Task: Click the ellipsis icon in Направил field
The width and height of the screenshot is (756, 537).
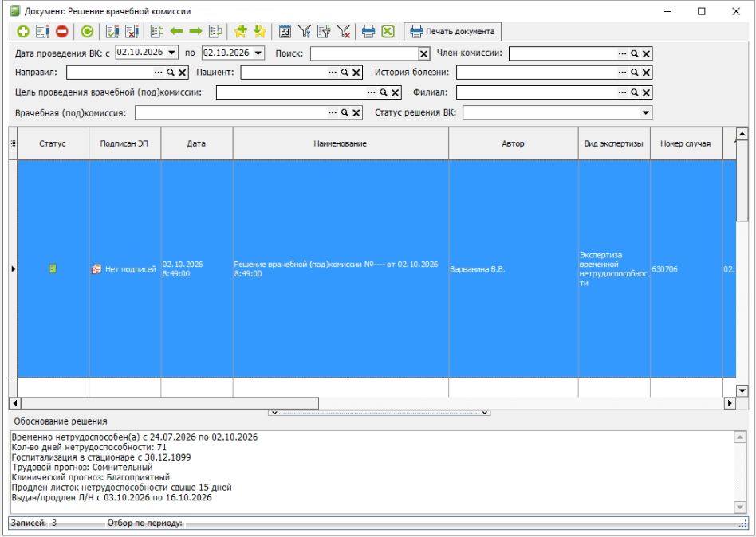Action: click(x=159, y=73)
